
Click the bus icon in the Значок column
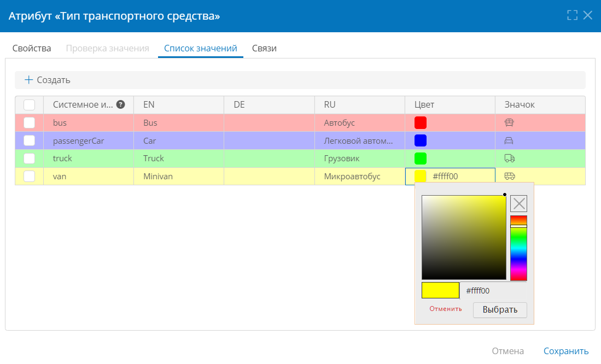tap(509, 122)
